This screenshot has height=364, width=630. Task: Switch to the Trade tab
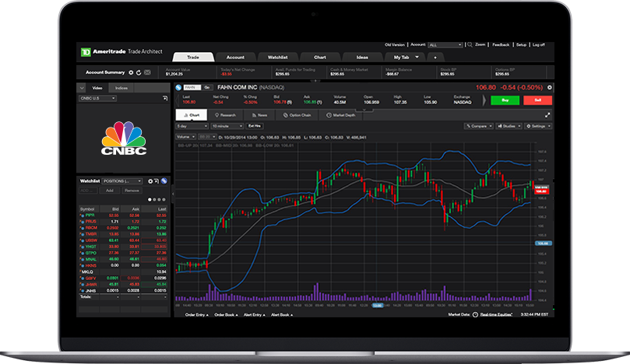click(x=193, y=58)
